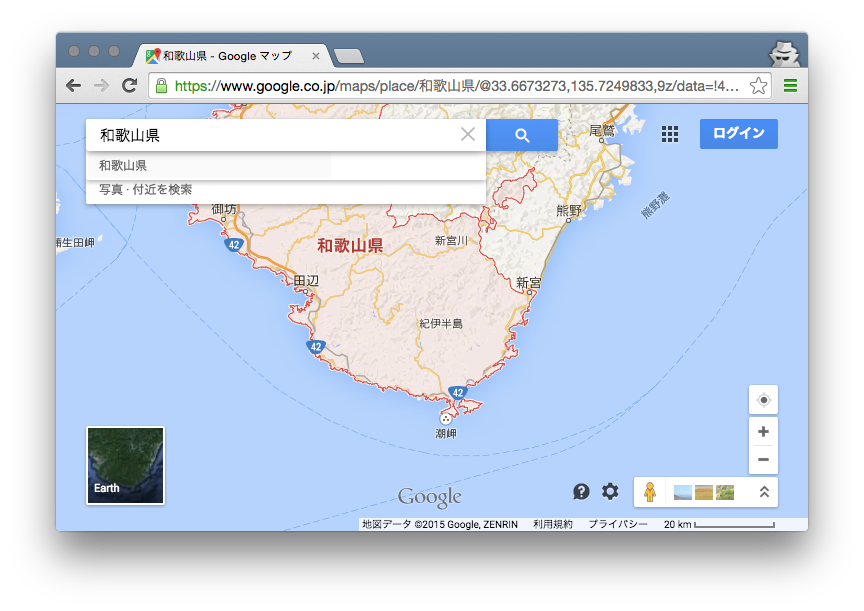Close the Google マップ tab
The image size is (864, 611).
coord(316,56)
